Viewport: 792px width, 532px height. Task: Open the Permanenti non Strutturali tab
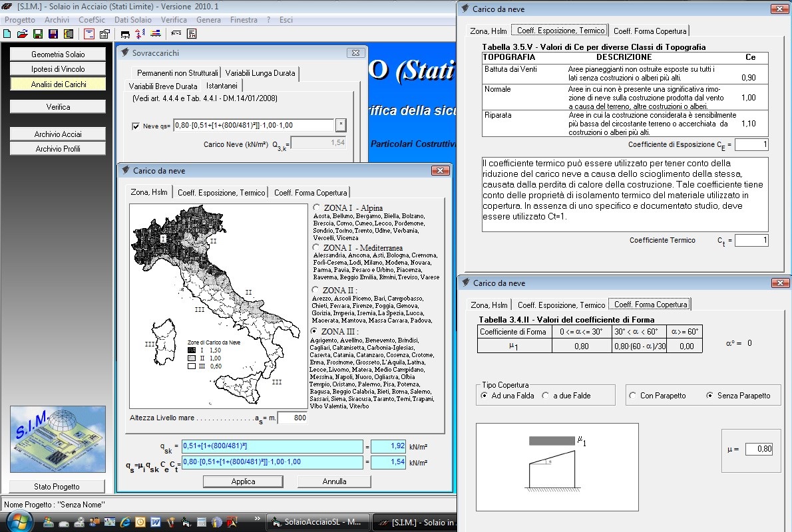click(x=177, y=73)
